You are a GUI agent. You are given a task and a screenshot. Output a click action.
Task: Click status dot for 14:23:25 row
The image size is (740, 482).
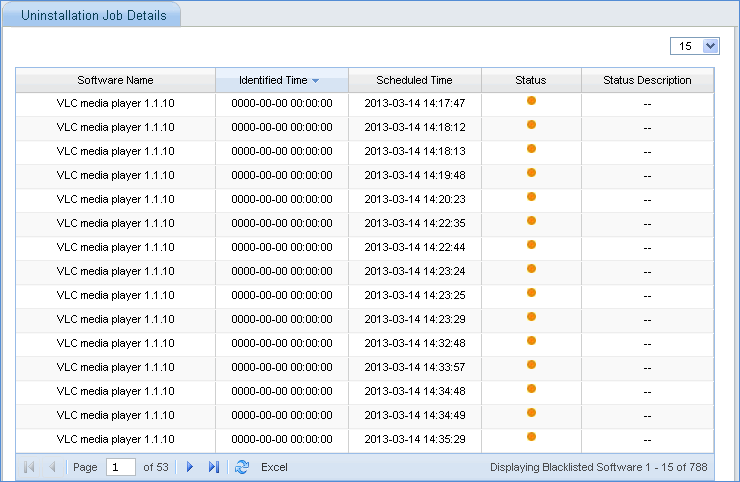[531, 293]
